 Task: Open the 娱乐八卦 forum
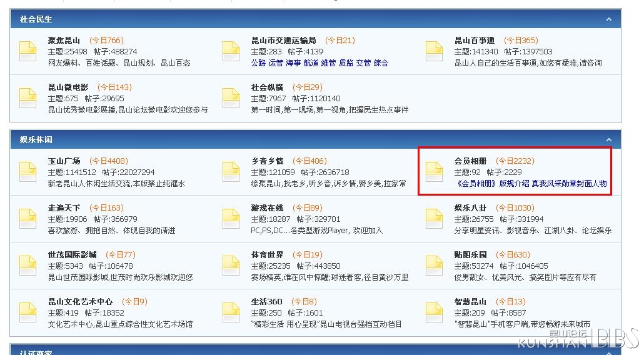coord(470,207)
